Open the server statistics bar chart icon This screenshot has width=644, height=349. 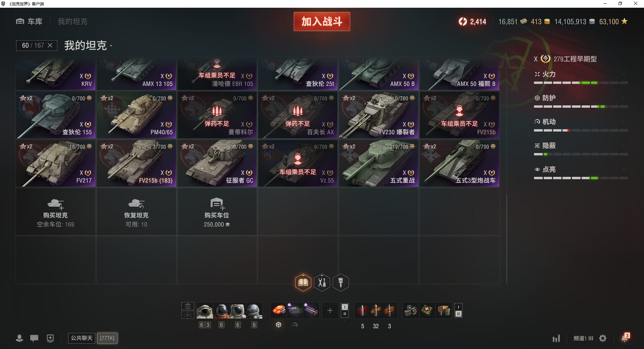(556, 338)
